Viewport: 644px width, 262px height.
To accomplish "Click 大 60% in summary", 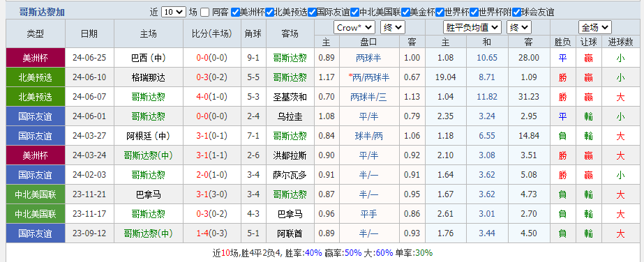I will (384, 252).
